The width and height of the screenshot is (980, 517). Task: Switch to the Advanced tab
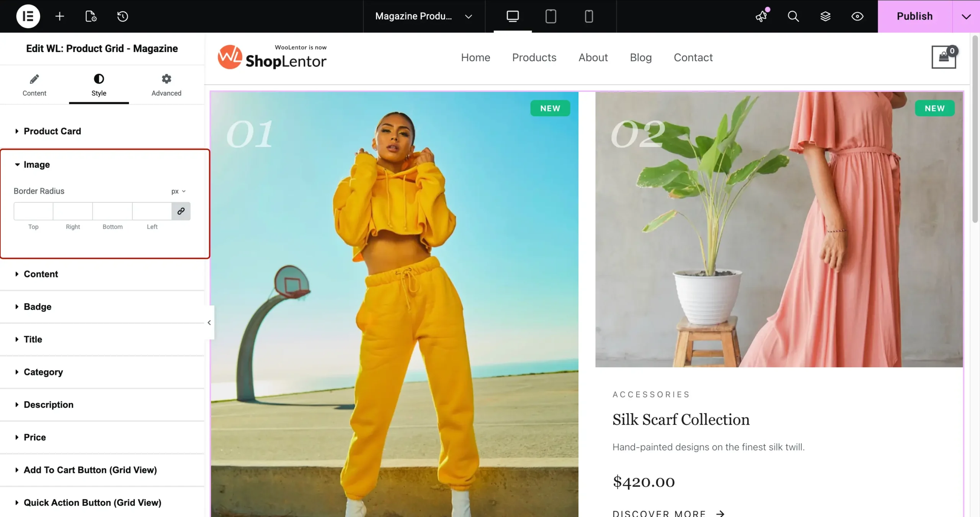pos(166,85)
